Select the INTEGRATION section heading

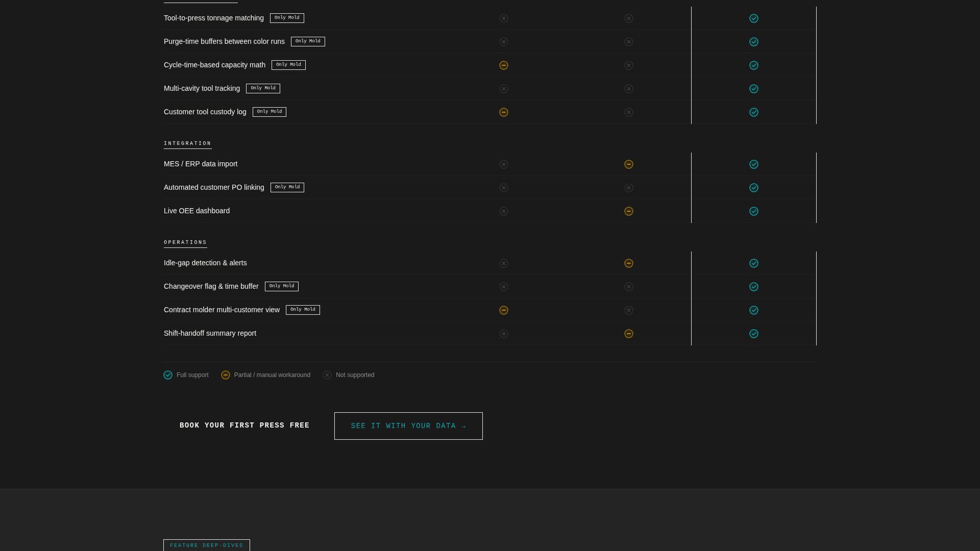[187, 143]
